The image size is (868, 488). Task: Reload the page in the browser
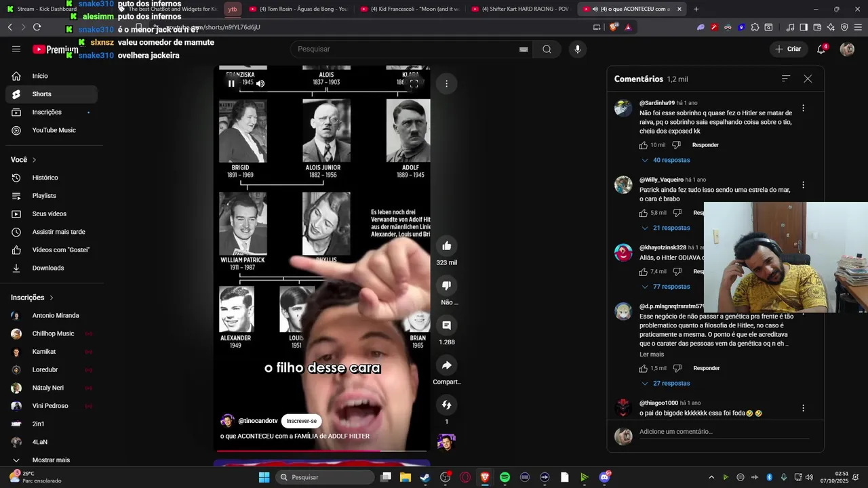point(37,27)
